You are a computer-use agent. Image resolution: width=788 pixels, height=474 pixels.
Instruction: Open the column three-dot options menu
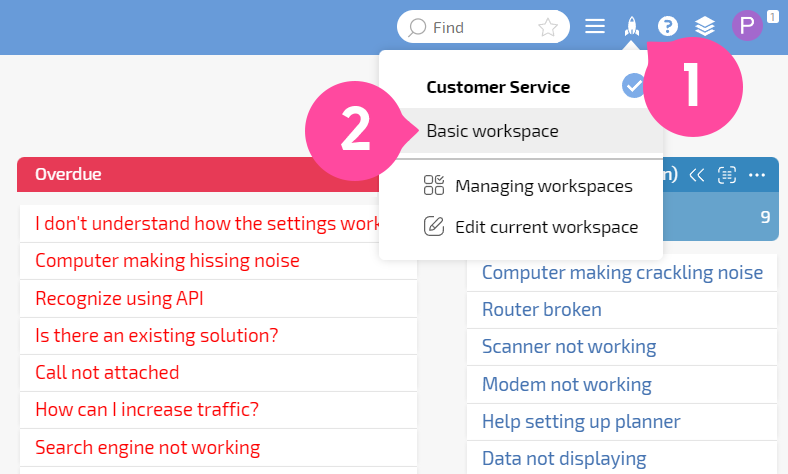coord(757,175)
